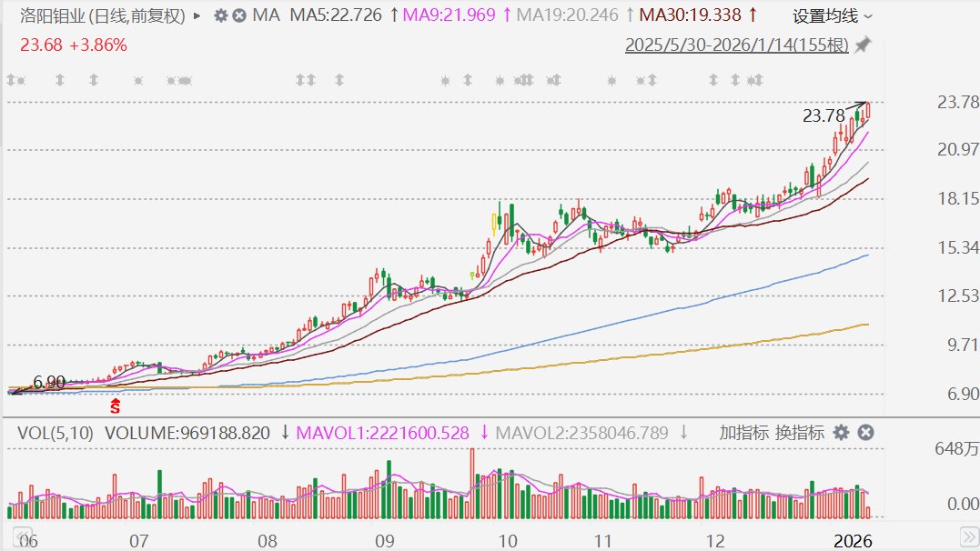Click the red S marker on the chart
This screenshot has height=551, width=980.
[115, 404]
